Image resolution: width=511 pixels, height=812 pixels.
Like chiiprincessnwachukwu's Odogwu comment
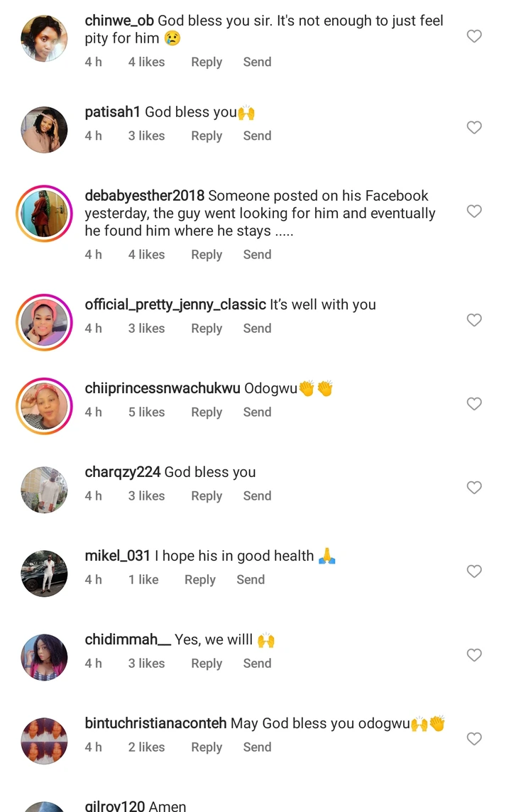click(474, 405)
